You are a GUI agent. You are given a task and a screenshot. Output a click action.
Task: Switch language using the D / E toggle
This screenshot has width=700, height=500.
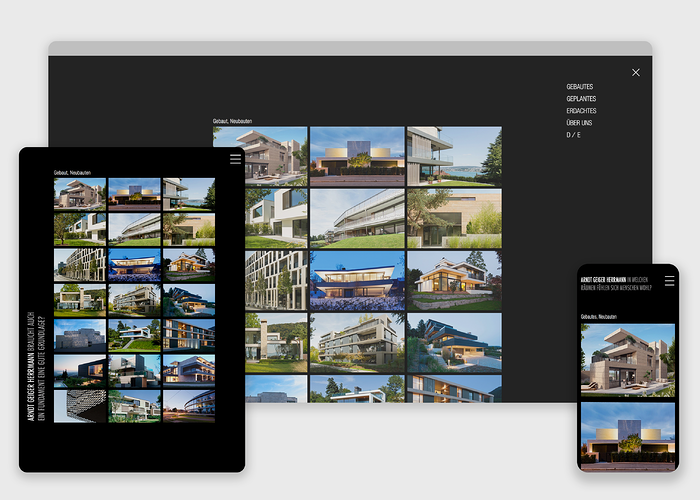click(x=573, y=135)
